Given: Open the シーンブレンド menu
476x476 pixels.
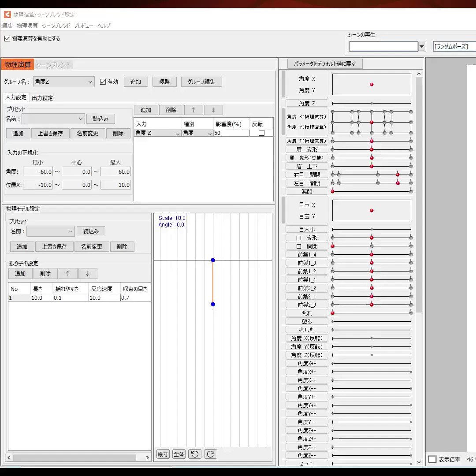Looking at the screenshot, I should coord(56,26).
